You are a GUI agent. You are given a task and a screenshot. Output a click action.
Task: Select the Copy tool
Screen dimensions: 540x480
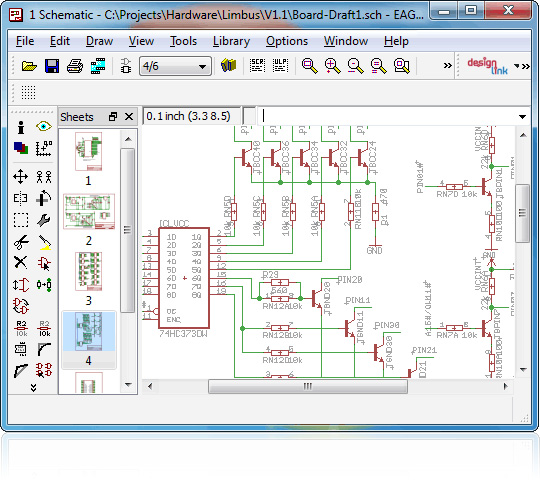click(44, 177)
